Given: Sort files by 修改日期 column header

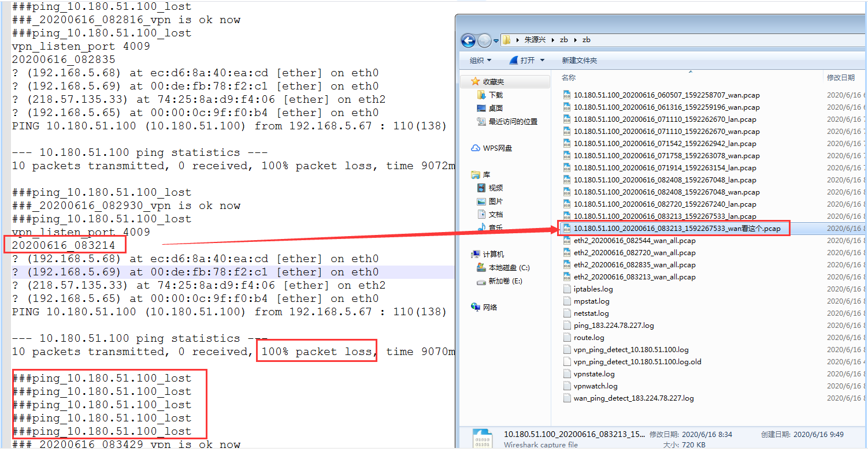Looking at the screenshot, I should 840,77.
